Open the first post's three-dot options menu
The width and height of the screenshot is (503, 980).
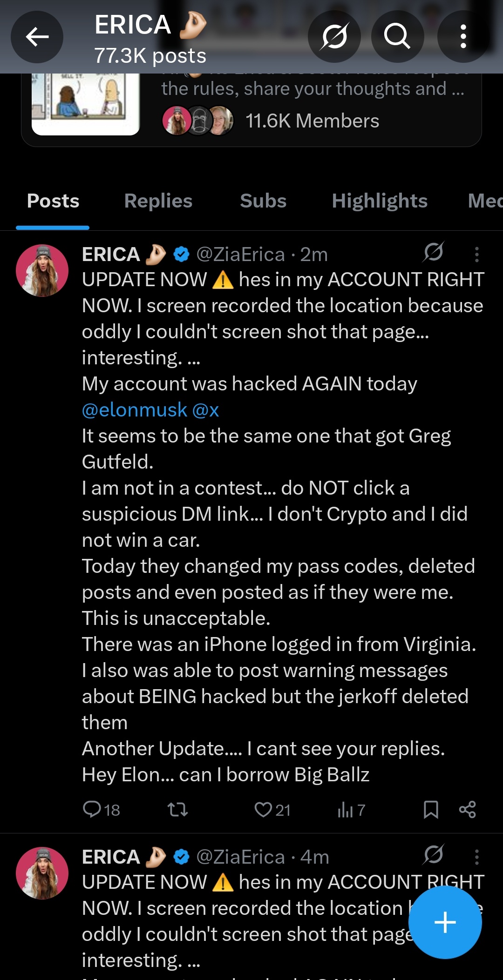[x=476, y=254]
